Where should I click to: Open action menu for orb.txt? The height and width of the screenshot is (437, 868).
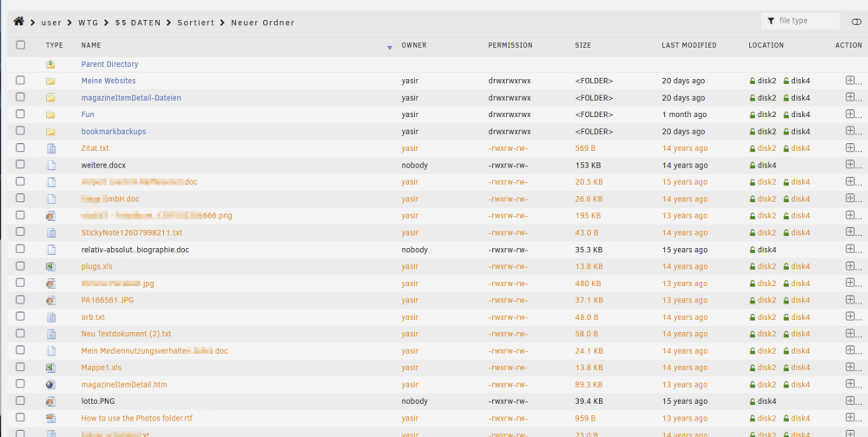851,317
